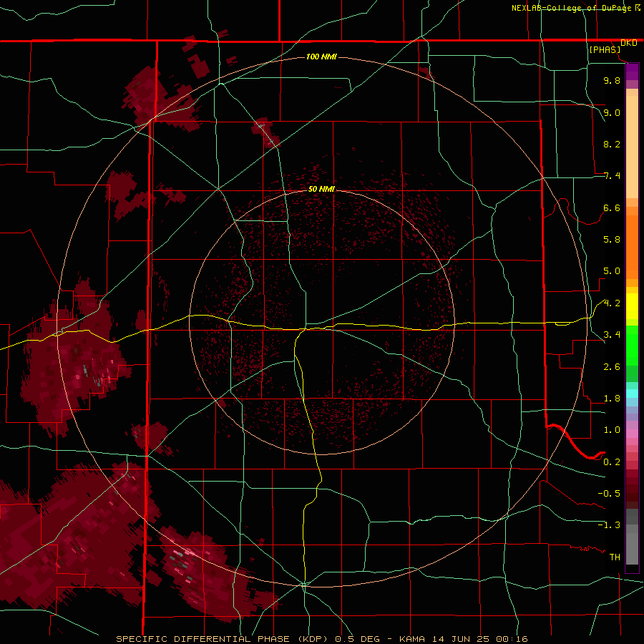Click the 8.2 scale value
Viewport: 644px width, 644px height.
pyautogui.click(x=612, y=144)
